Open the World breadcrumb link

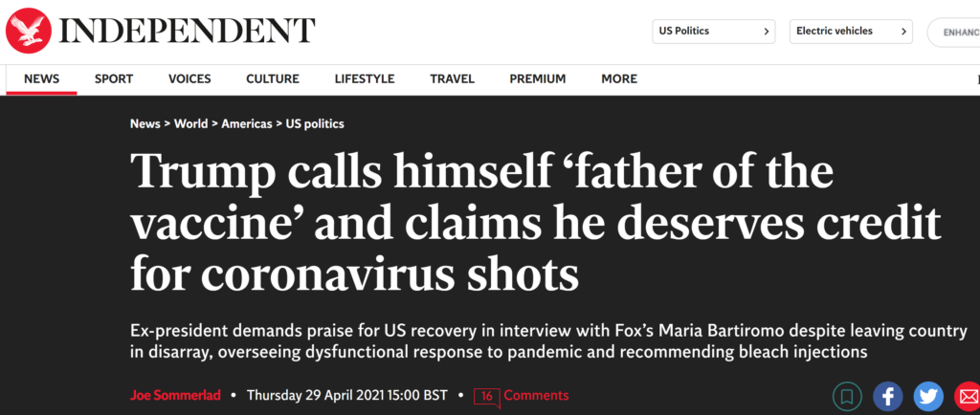[x=190, y=124]
